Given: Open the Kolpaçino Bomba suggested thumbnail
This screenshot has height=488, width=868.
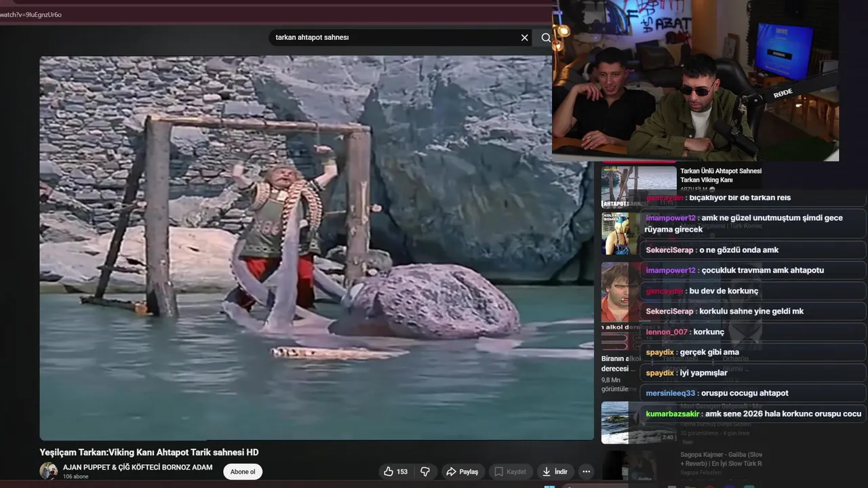Looking at the screenshot, I should (620, 234).
